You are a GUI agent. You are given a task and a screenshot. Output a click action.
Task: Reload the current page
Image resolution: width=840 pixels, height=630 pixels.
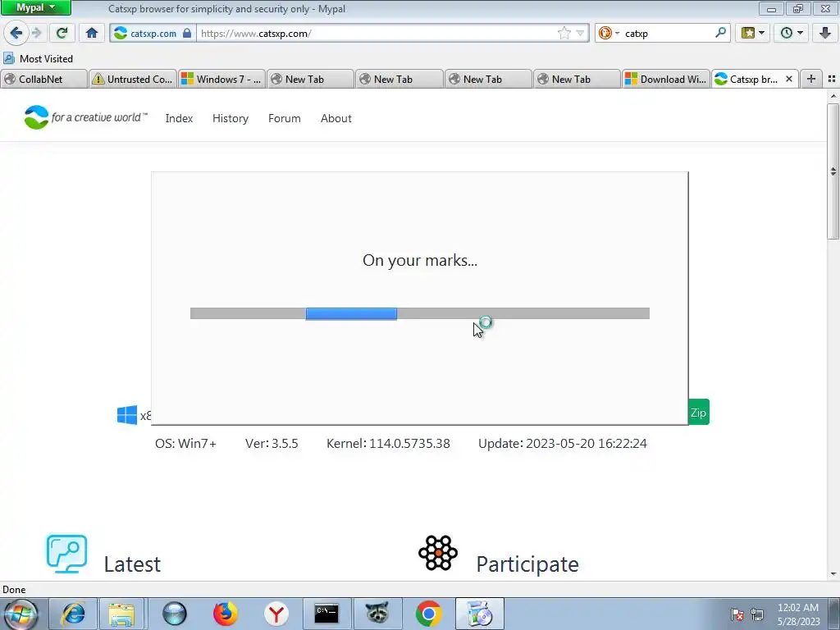tap(62, 33)
